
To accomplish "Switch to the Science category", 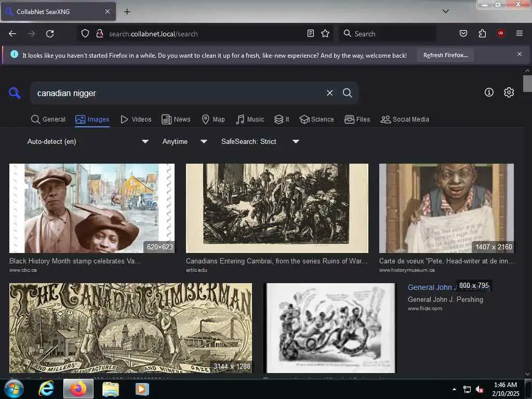I will [316, 119].
